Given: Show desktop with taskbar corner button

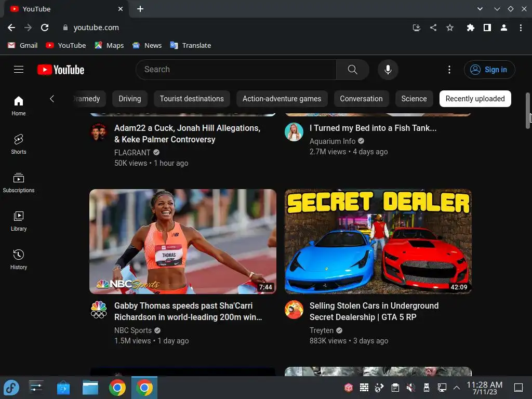Looking at the screenshot, I should point(518,388).
